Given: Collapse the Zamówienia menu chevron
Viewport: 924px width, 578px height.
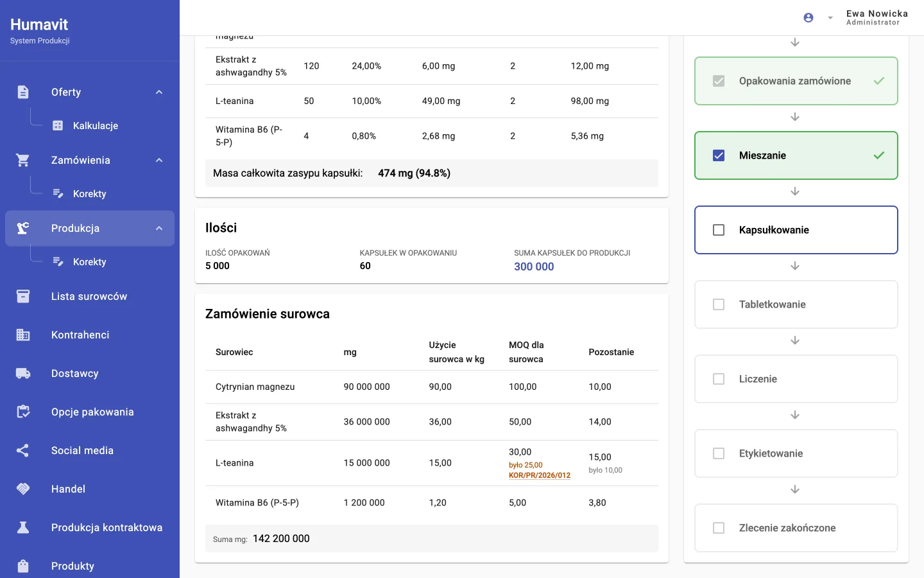Looking at the screenshot, I should (x=159, y=160).
